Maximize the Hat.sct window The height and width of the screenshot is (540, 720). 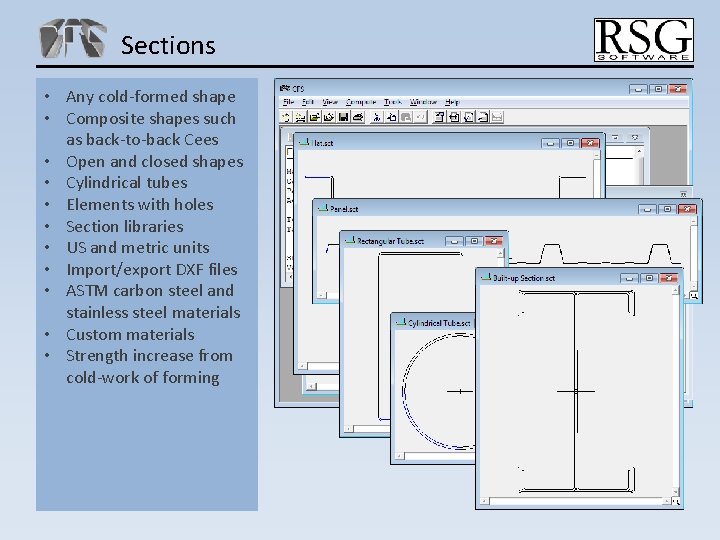point(570,143)
